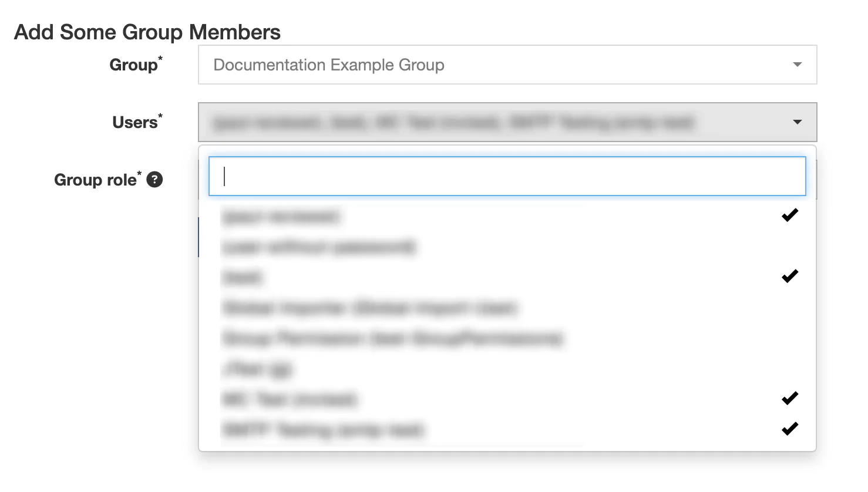Click the Users field label
The image size is (868, 492).
pos(136,122)
